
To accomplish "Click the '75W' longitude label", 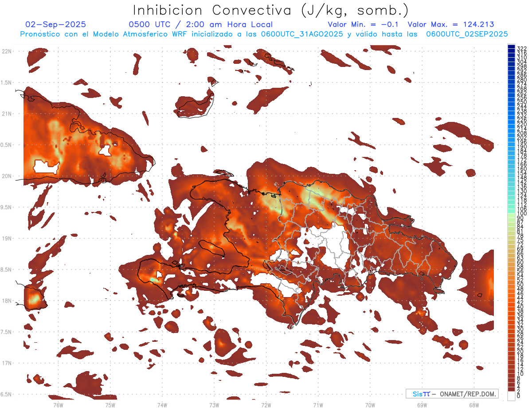I will pyautogui.click(x=110, y=405).
